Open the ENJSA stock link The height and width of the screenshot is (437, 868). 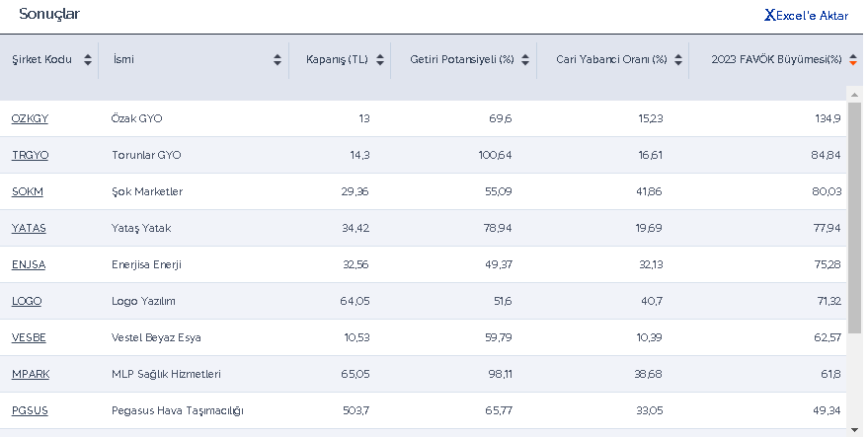click(x=29, y=264)
